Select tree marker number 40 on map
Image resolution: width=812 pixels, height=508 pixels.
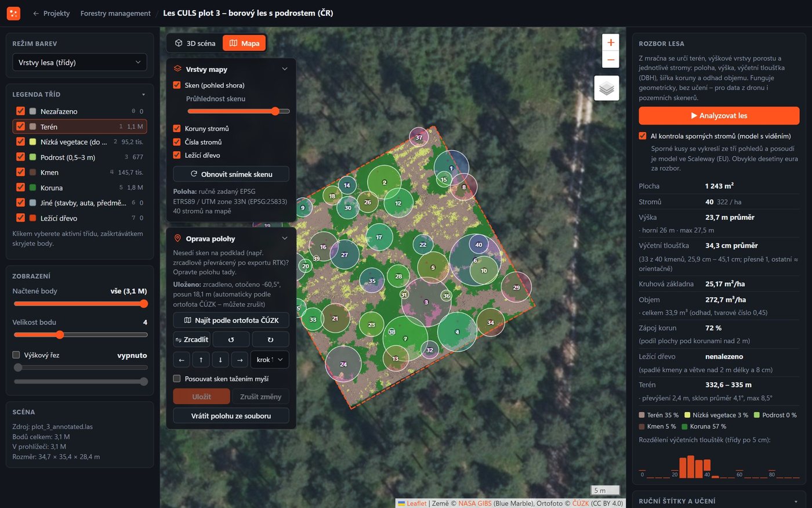478,244
